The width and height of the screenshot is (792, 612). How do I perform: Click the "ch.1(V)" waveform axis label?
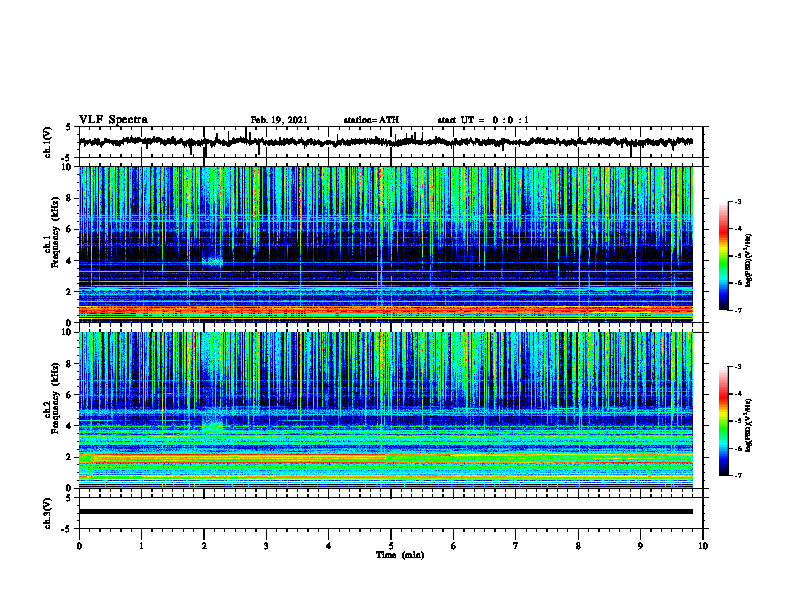point(47,142)
